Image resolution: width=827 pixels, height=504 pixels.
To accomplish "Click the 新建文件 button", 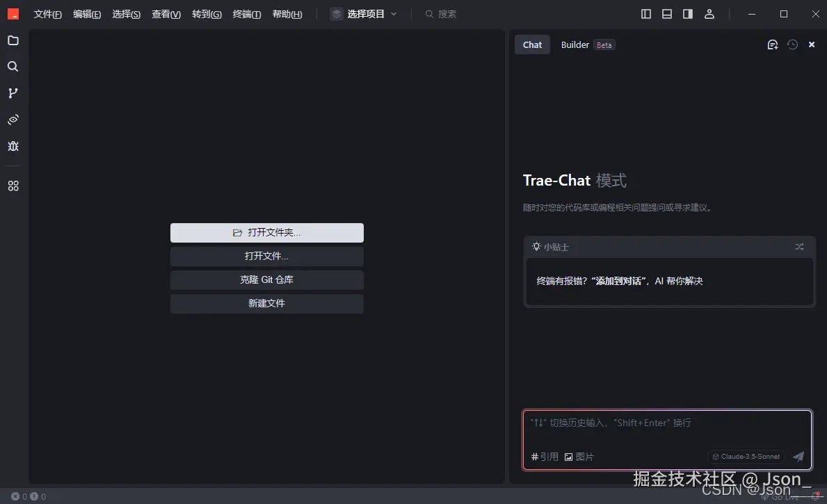I will click(x=267, y=304).
